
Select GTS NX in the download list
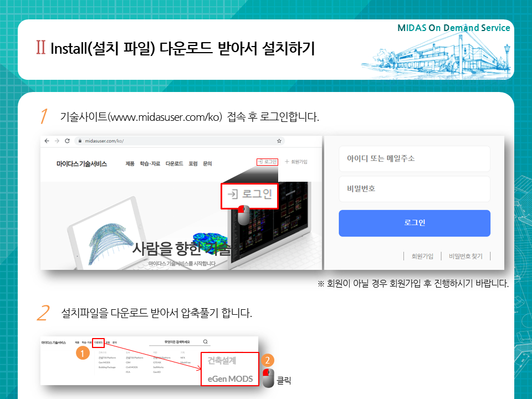pos(157,362)
